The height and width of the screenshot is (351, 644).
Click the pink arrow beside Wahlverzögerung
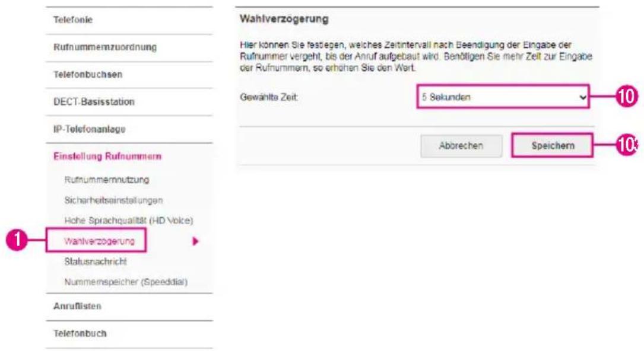[195, 241]
